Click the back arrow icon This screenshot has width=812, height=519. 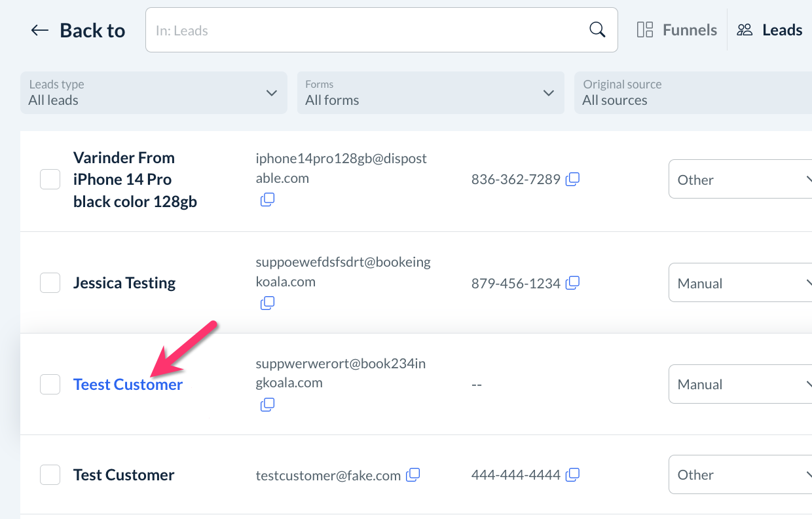[40, 30]
